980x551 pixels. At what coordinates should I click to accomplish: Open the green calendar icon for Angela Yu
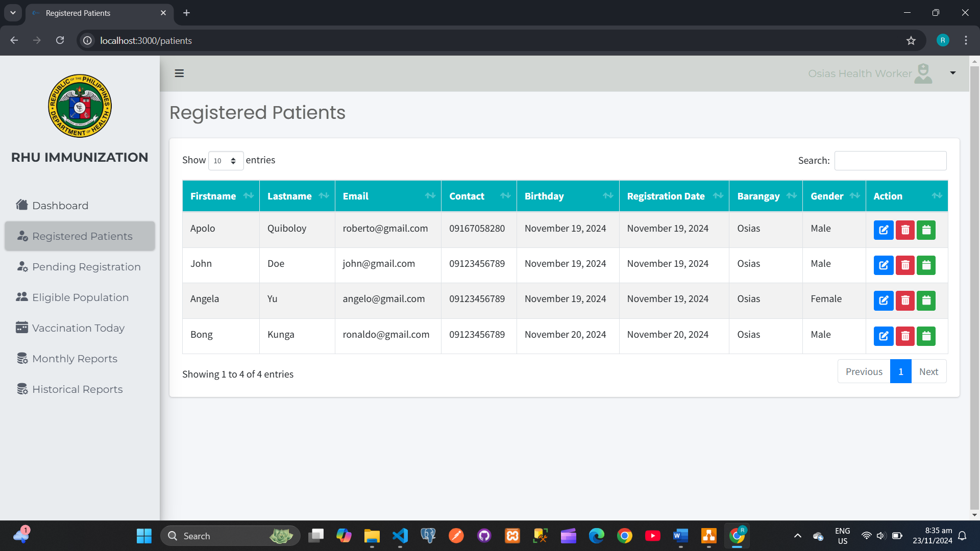pos(926,300)
